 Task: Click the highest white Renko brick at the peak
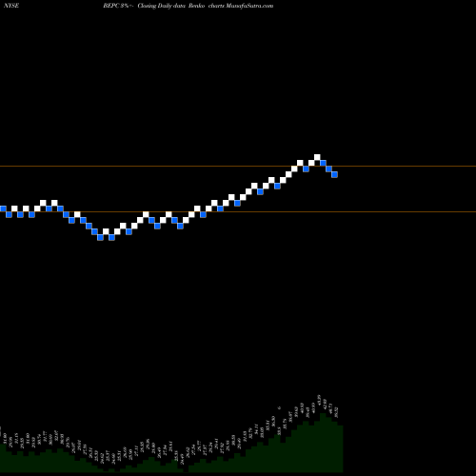(317, 157)
